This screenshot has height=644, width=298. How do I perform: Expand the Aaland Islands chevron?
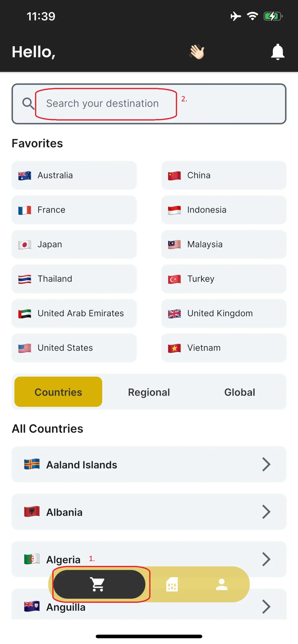pos(266,464)
